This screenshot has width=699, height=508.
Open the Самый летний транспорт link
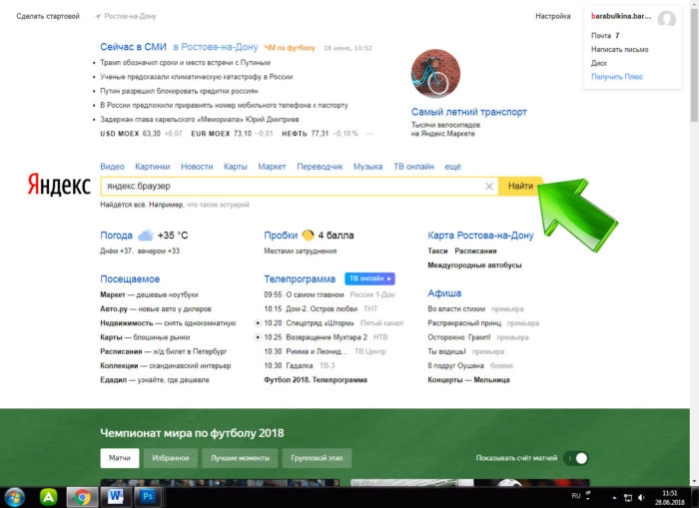469,112
